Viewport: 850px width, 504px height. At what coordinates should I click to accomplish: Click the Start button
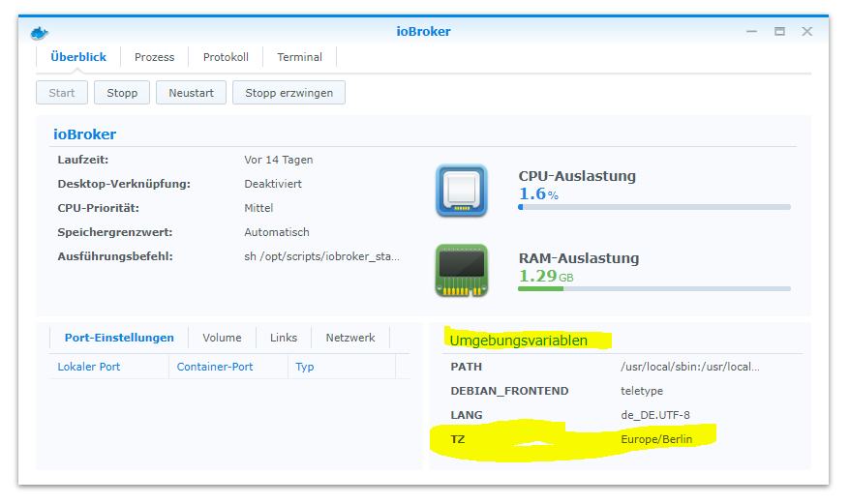62,93
